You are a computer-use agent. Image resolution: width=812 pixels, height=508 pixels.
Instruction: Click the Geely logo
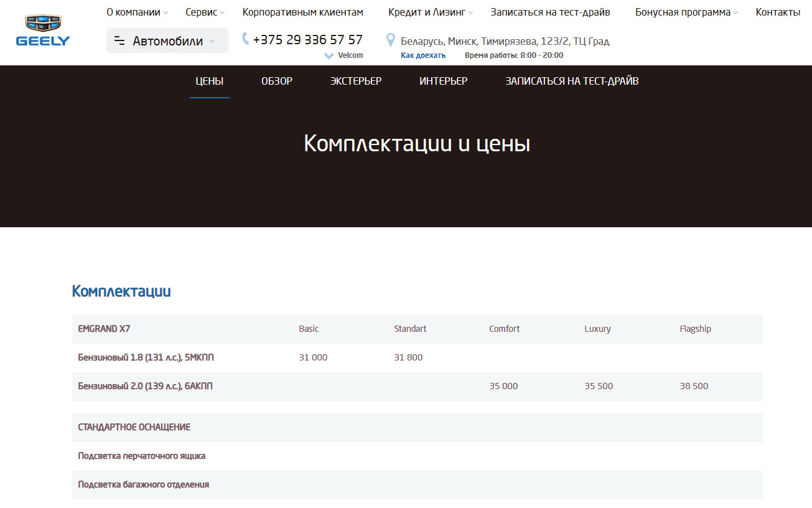pyautogui.click(x=43, y=31)
